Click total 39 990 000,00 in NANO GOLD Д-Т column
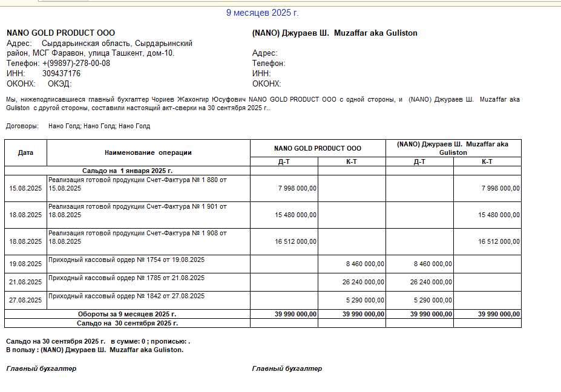Image resolution: width=561 pixels, height=392 pixels. 295,314
